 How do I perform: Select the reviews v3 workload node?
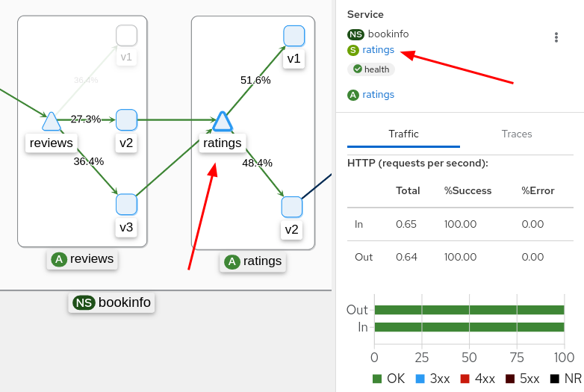[x=126, y=204]
